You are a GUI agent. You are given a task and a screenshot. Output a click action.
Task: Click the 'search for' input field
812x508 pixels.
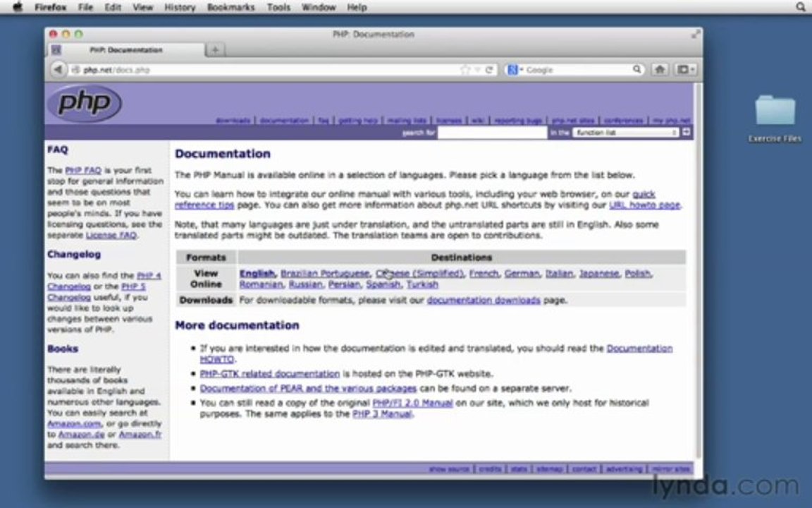pos(492,133)
